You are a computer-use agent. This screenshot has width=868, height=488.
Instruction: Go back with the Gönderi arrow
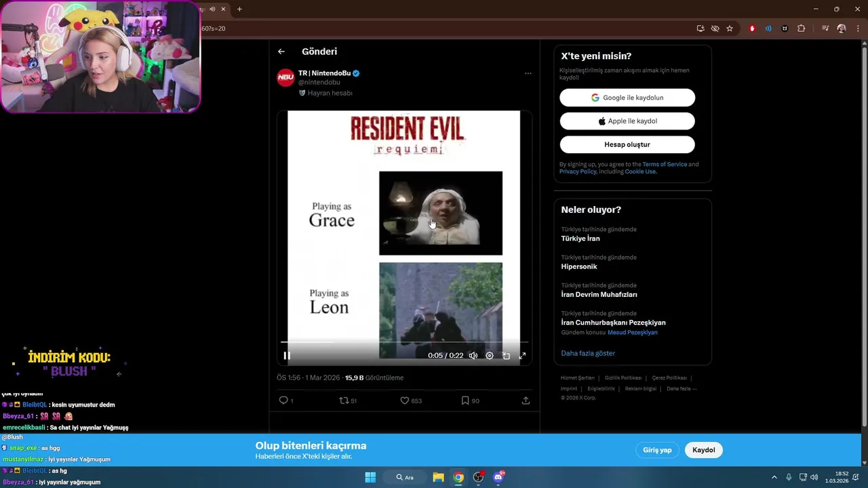[x=281, y=52]
